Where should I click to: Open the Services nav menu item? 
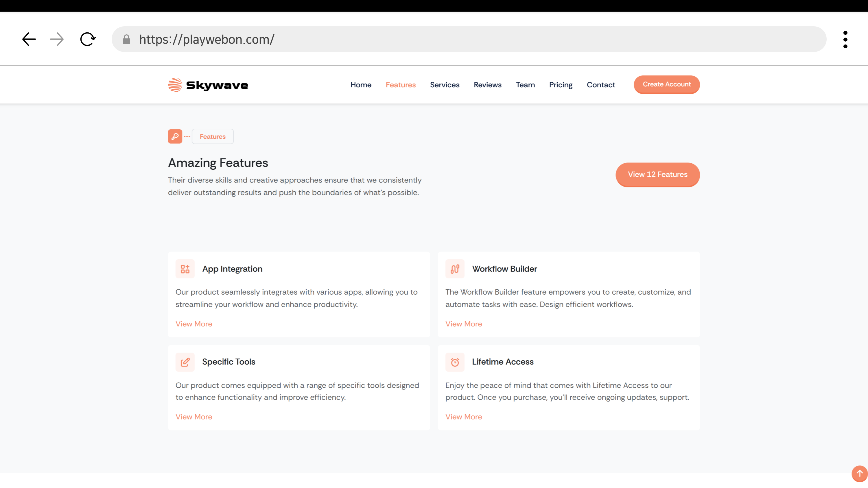[x=445, y=85]
